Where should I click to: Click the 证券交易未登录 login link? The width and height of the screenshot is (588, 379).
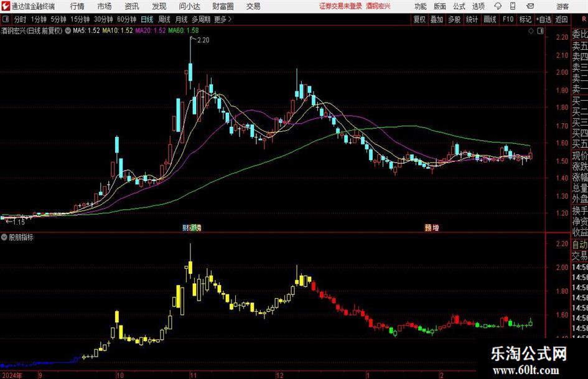[340, 6]
